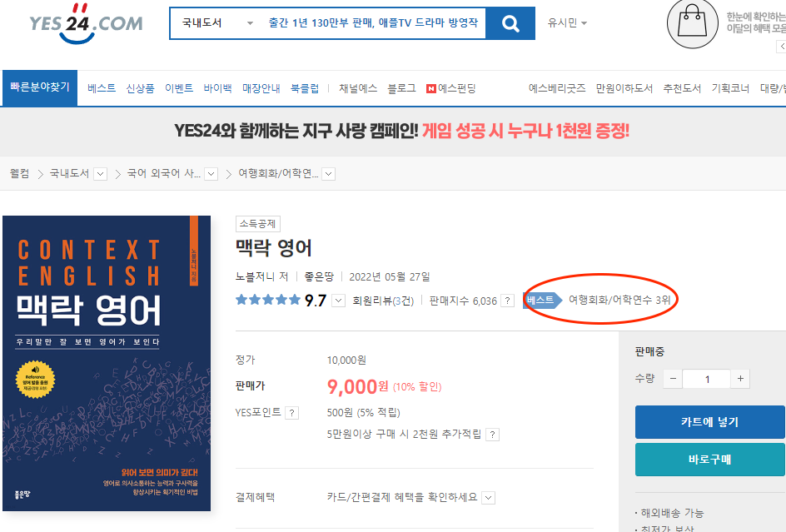Click the 바로구매 button

[709, 460]
